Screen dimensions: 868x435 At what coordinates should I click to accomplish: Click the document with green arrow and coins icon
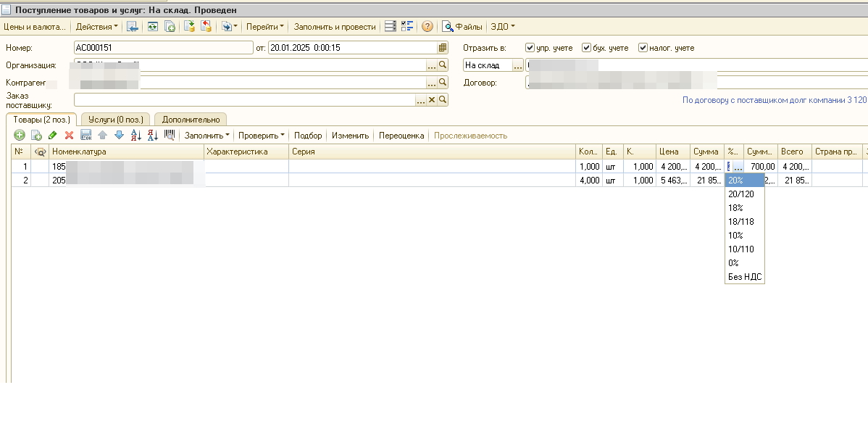[x=189, y=27]
